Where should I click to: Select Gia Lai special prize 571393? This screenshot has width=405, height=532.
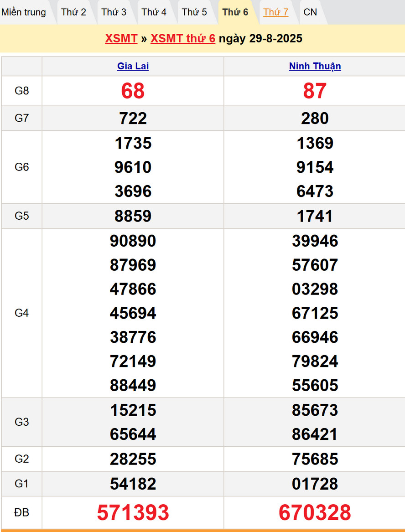[133, 513]
